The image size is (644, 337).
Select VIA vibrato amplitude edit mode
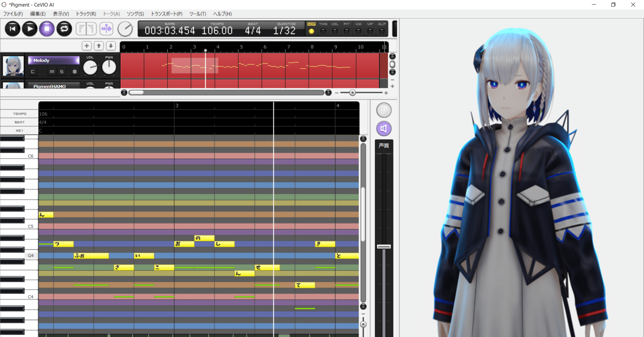point(358,29)
